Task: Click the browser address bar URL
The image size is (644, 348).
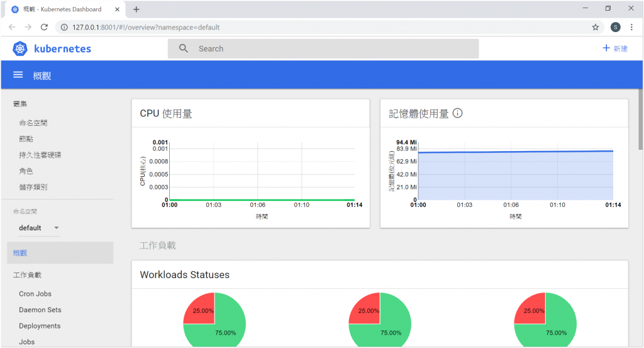Action: click(x=146, y=27)
